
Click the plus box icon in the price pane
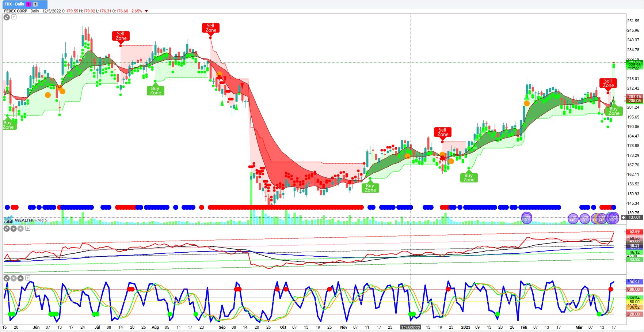click(14, 17)
